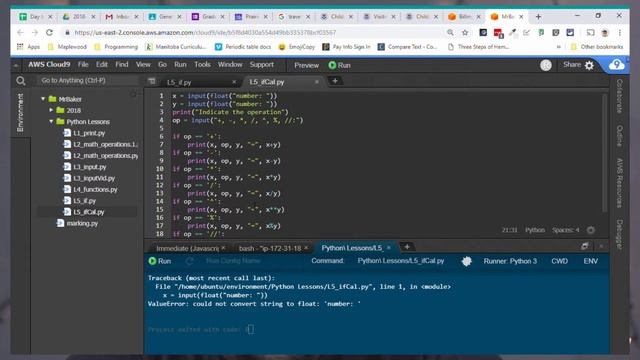
Task: Open the Find menu
Action: coord(122,64)
